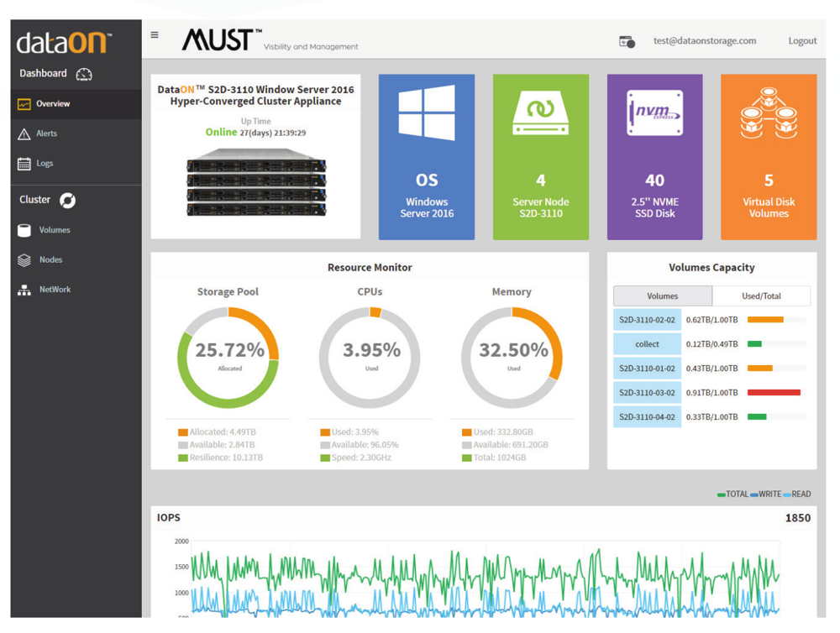
Task: Click the Logs calendar icon
Action: point(24,164)
